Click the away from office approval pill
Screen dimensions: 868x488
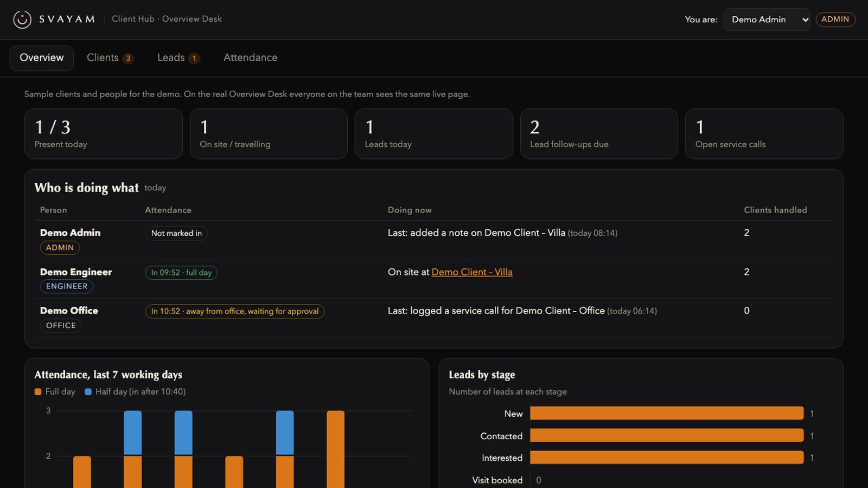point(235,311)
